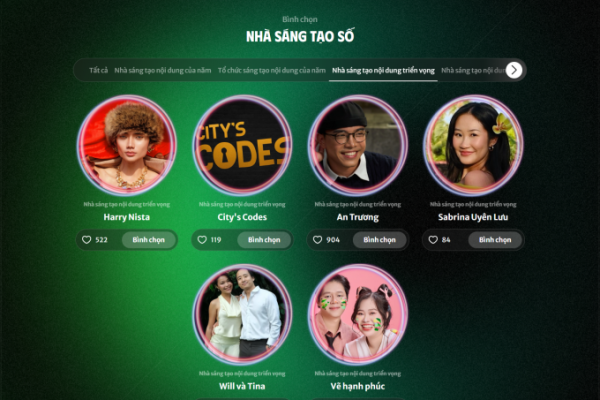Open Harry Nista's profile photo
This screenshot has height=400, width=600.
pos(127,145)
